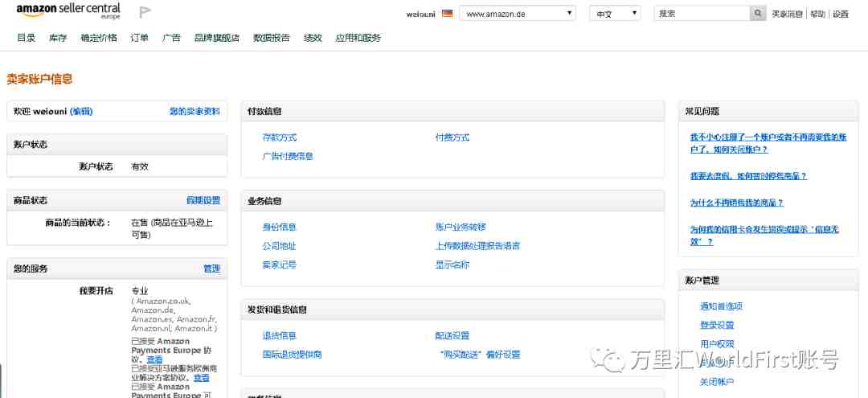Screen dimensions: 868x398
Task: Open the 上传数据处理报告语言 link
Action: (477, 246)
